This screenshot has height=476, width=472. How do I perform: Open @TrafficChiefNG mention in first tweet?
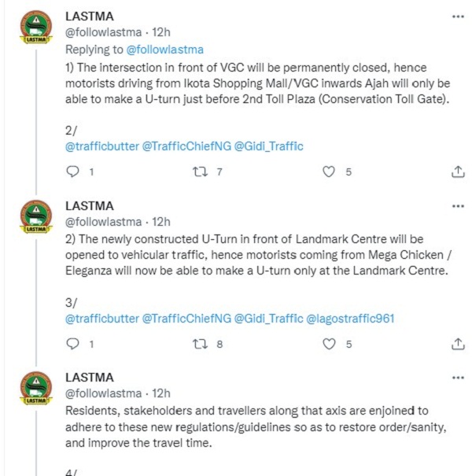coord(186,146)
